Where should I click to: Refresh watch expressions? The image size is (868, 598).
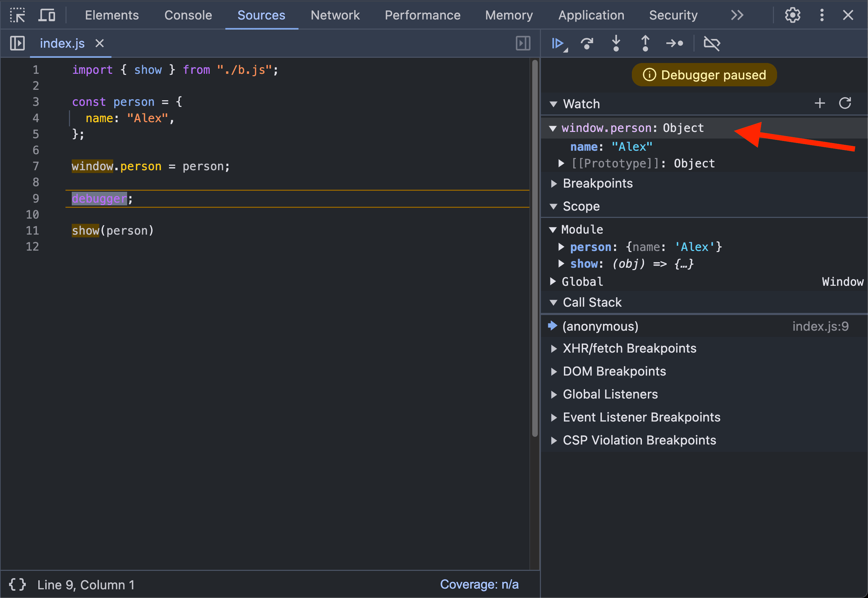(845, 103)
